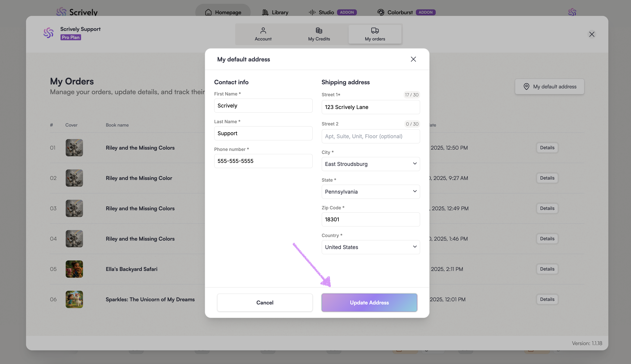The width and height of the screenshot is (631, 364).
Task: Select the My orders truck tab
Action: click(x=375, y=34)
